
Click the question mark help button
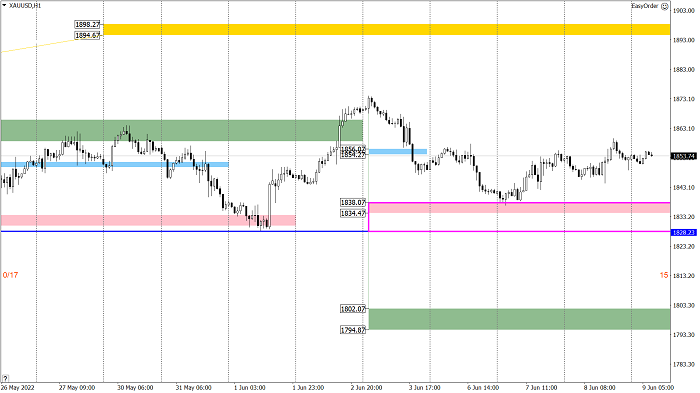[5, 378]
